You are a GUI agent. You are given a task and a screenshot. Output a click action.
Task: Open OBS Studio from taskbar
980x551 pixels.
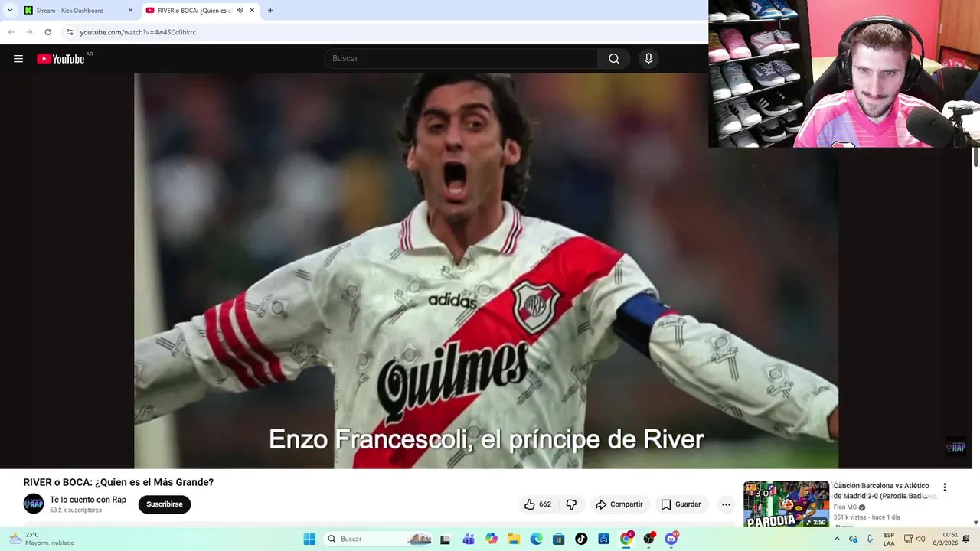coord(649,539)
